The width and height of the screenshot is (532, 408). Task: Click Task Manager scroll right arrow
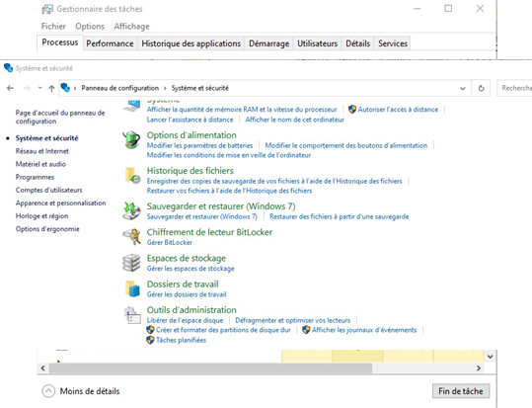(x=479, y=368)
